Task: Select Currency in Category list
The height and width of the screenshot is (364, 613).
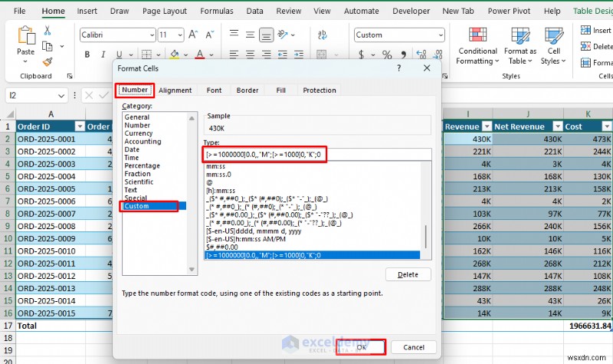Action: pyautogui.click(x=139, y=133)
